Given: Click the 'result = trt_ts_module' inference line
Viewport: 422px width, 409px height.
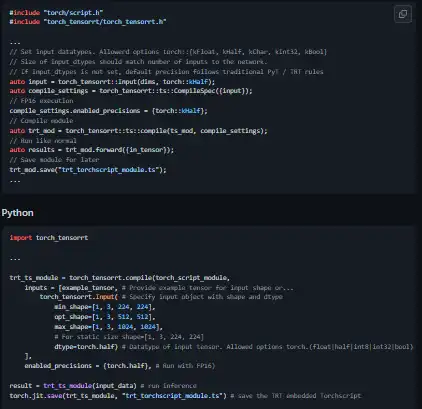Looking at the screenshot, I should click(103, 386).
